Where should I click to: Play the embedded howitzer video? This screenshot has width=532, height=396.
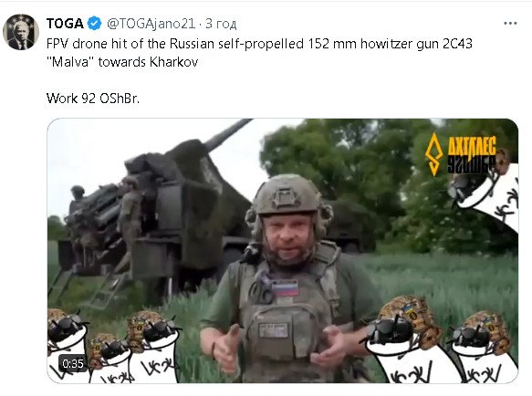283,251
